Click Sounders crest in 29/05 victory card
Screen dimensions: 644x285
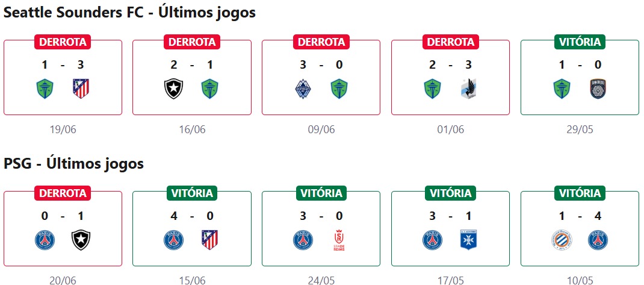(561, 89)
